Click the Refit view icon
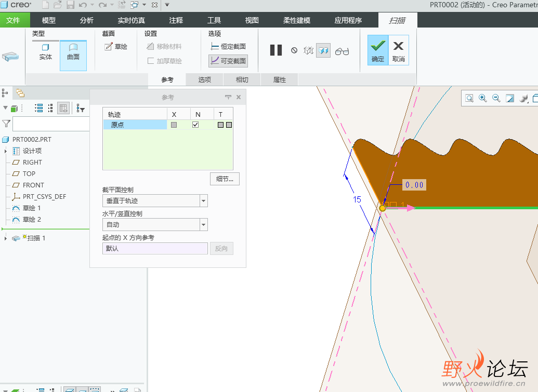 (469, 98)
